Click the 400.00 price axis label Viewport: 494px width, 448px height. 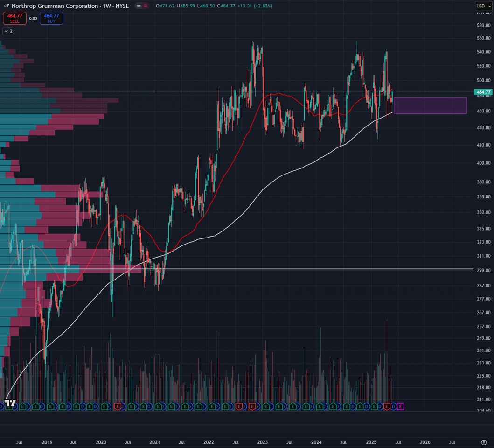click(x=484, y=163)
